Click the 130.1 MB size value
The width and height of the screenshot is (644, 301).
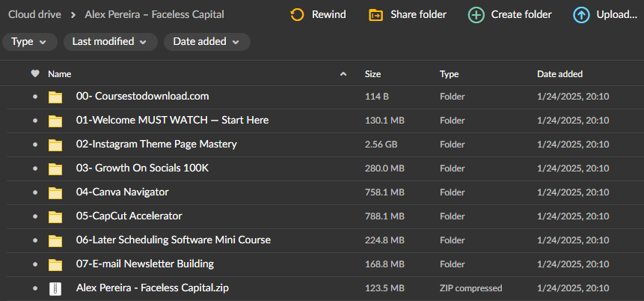tap(385, 121)
